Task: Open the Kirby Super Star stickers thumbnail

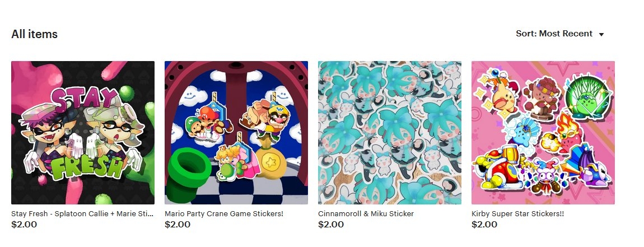Action: [x=543, y=133]
